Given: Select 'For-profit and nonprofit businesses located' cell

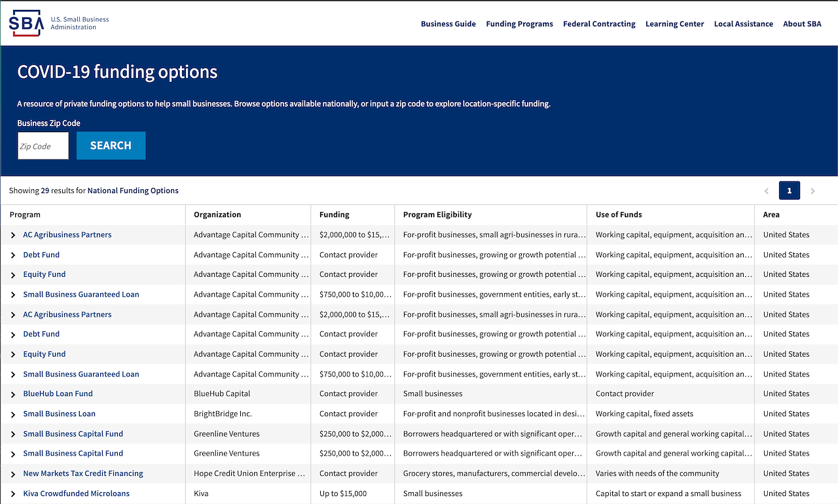Looking at the screenshot, I should pos(492,414).
